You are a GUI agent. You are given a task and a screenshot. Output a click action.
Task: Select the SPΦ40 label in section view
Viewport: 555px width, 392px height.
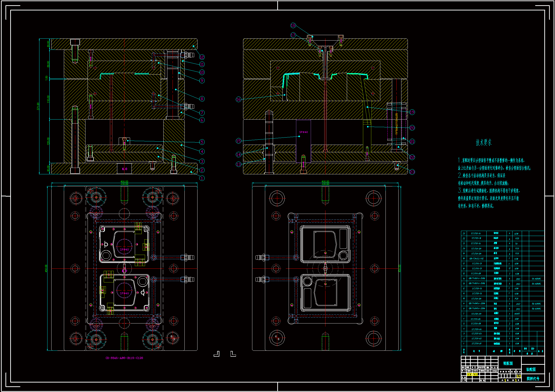click(303, 132)
